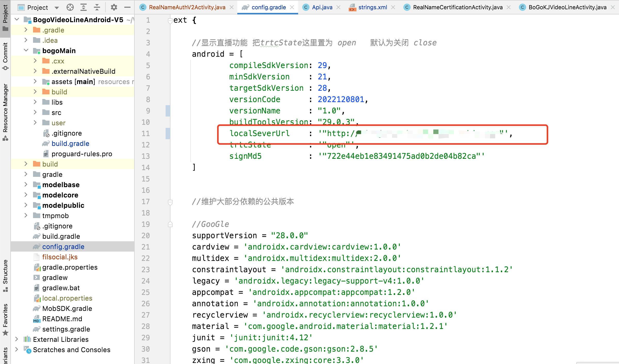Open Project panel settings gear
This screenshot has height=364, width=619.
pyautogui.click(x=114, y=7)
